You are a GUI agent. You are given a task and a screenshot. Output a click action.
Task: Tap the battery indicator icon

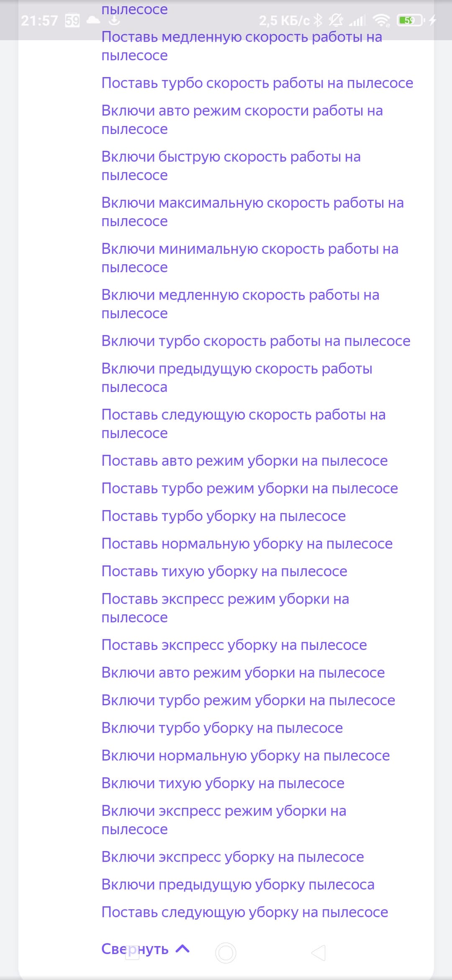point(410,20)
